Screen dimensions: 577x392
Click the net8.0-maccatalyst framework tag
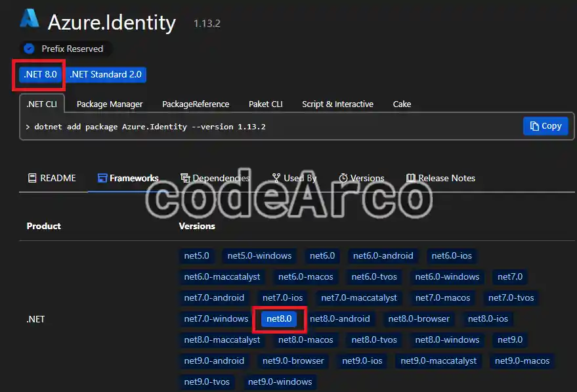point(222,339)
